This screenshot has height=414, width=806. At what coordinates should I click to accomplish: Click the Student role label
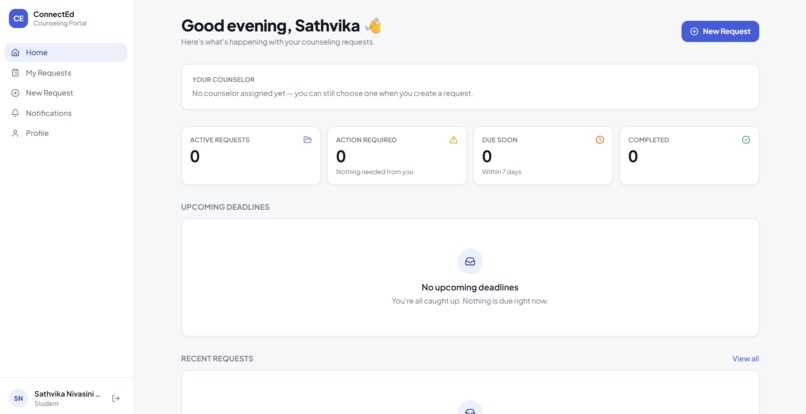point(46,404)
